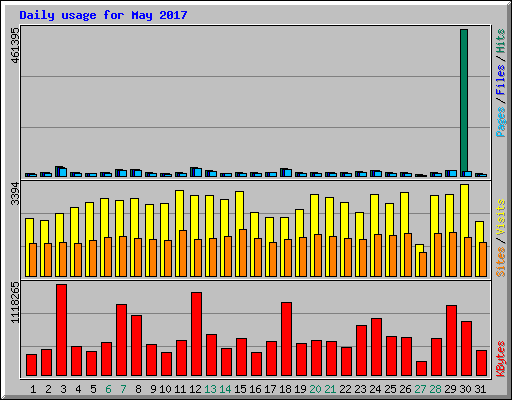
Task: Click the green day 20 x-axis label
Action: click(315, 389)
